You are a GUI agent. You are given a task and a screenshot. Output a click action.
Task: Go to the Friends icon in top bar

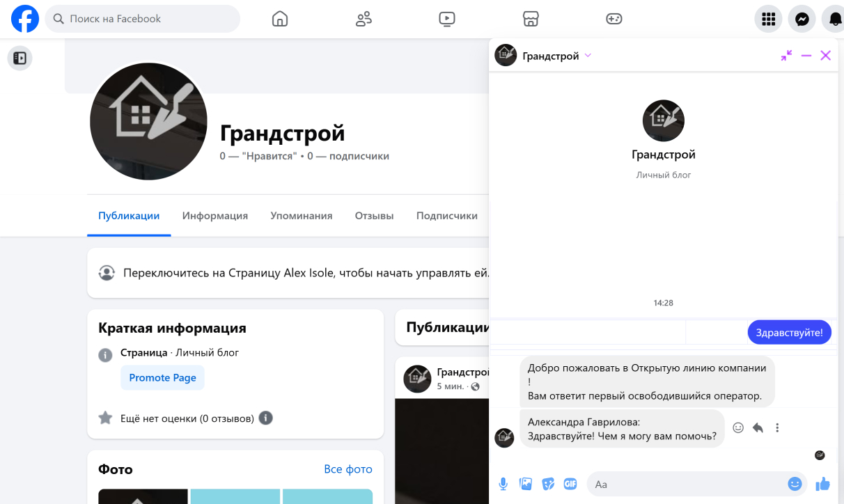click(x=364, y=19)
